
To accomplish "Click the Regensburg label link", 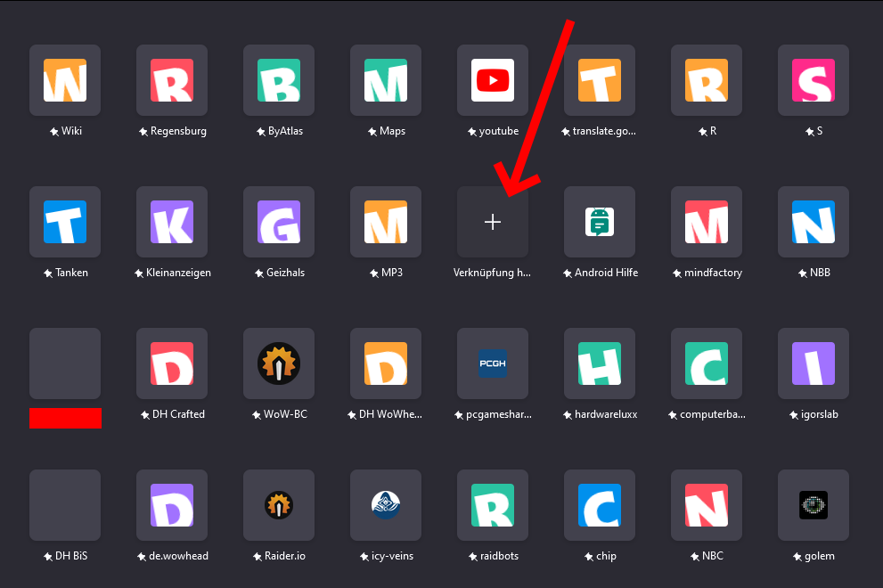I will tap(177, 131).
